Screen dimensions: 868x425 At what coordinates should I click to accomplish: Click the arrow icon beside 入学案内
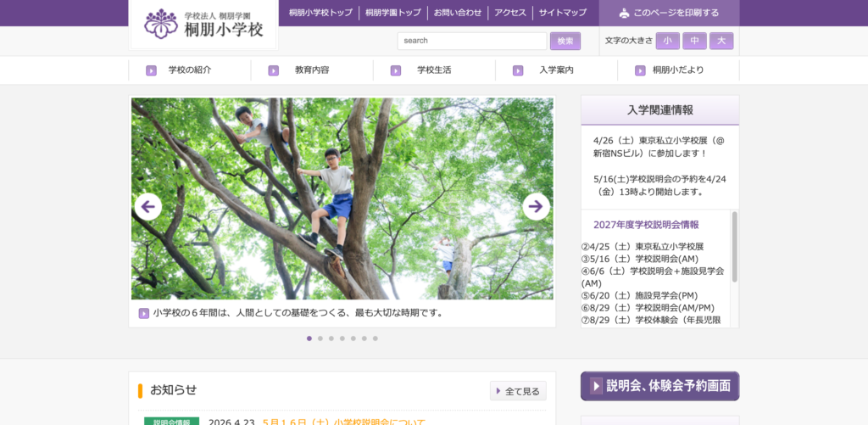coord(517,70)
